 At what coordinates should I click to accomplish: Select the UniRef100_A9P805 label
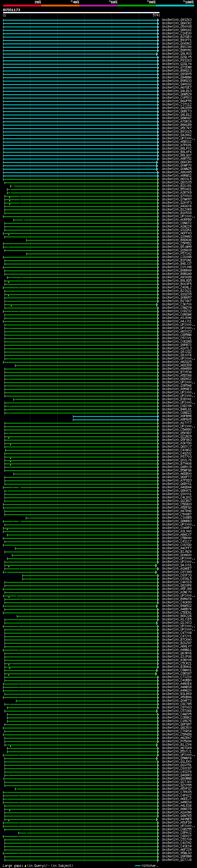177,419
